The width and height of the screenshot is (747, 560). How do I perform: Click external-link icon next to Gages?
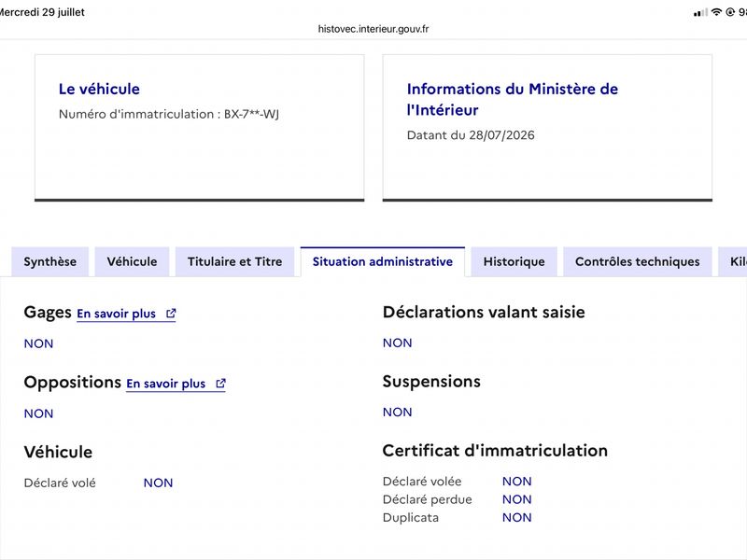pyautogui.click(x=171, y=314)
